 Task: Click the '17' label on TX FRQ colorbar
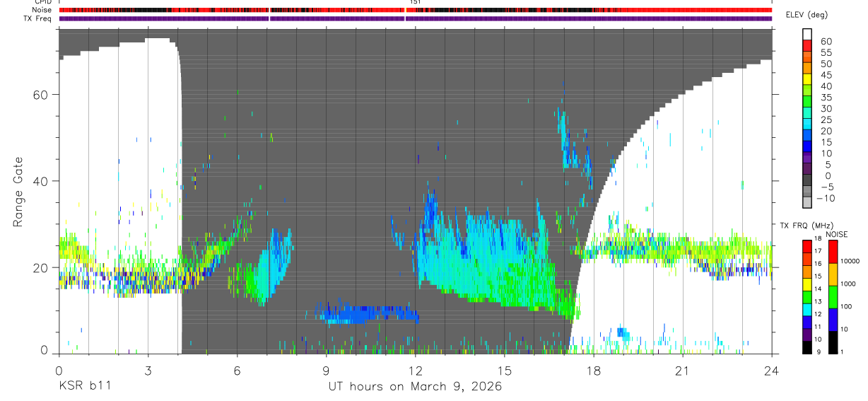819,251
